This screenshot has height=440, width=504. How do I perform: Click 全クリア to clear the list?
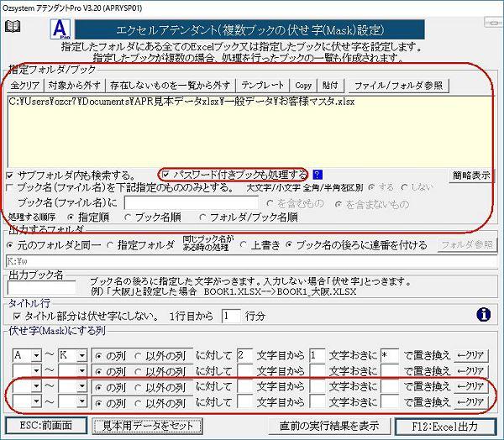25,86
